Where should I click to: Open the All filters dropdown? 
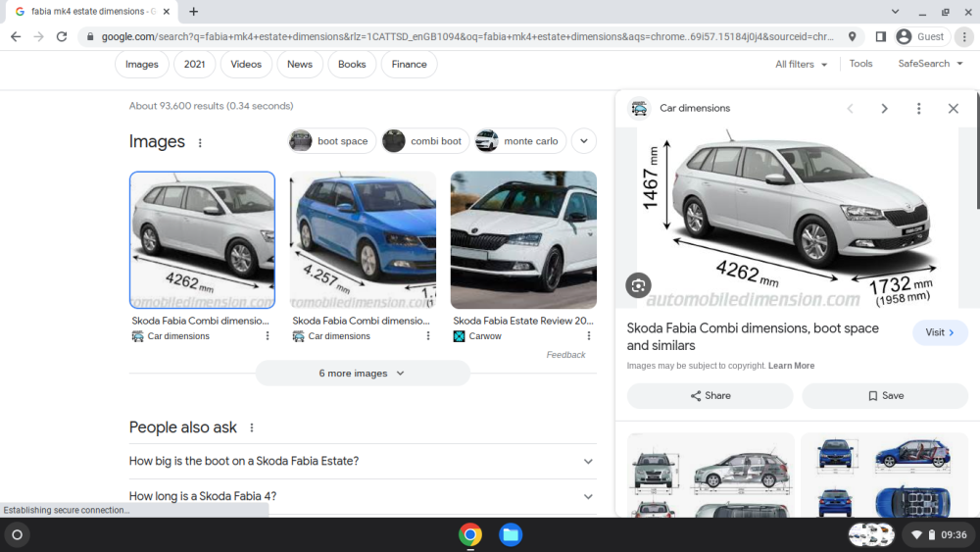click(x=802, y=65)
